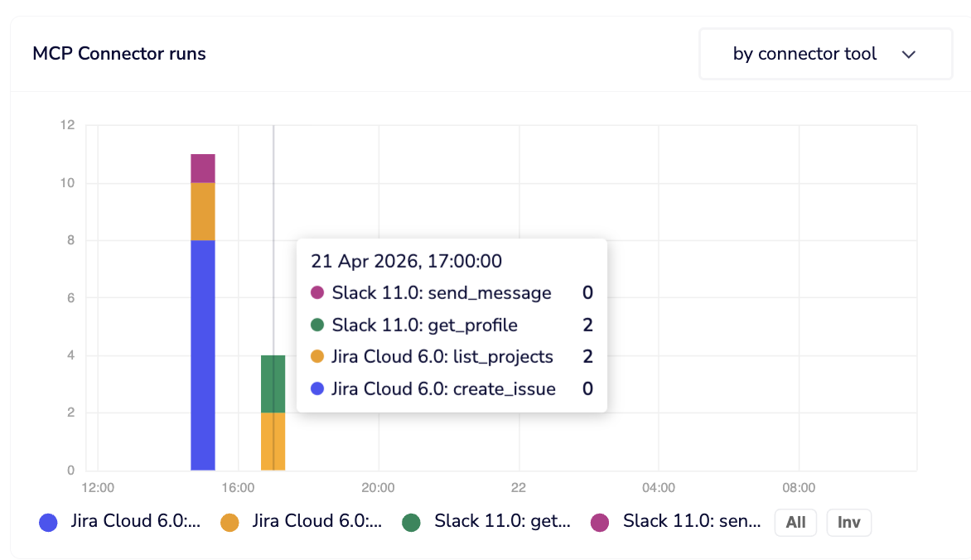Click the '04:00' x-axis label
This screenshot has width=971, height=560.
coord(659,488)
